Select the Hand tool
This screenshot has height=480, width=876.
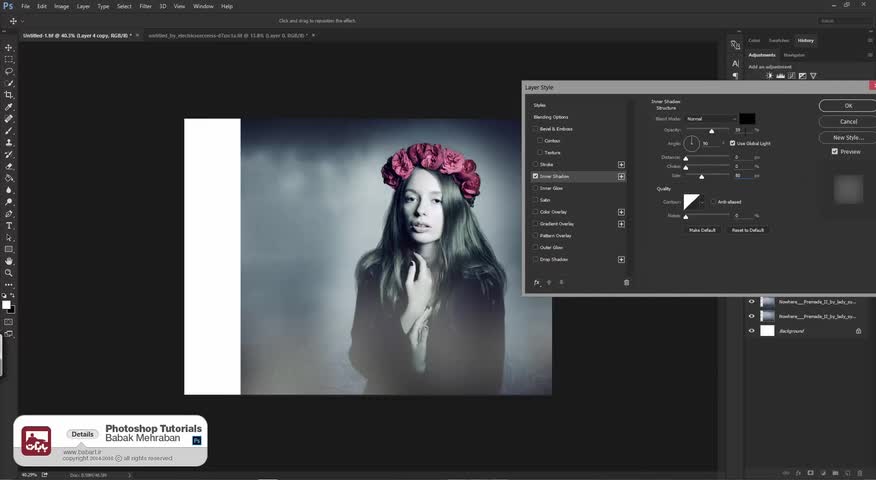click(x=9, y=261)
